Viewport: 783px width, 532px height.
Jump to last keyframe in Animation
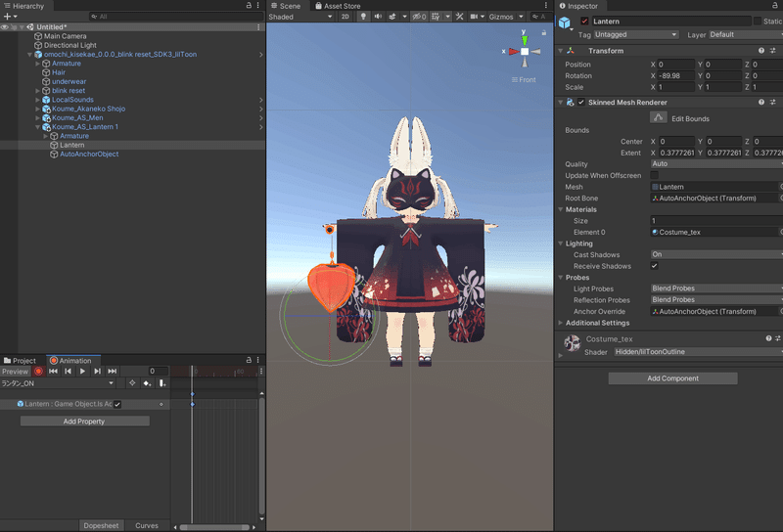(x=113, y=372)
